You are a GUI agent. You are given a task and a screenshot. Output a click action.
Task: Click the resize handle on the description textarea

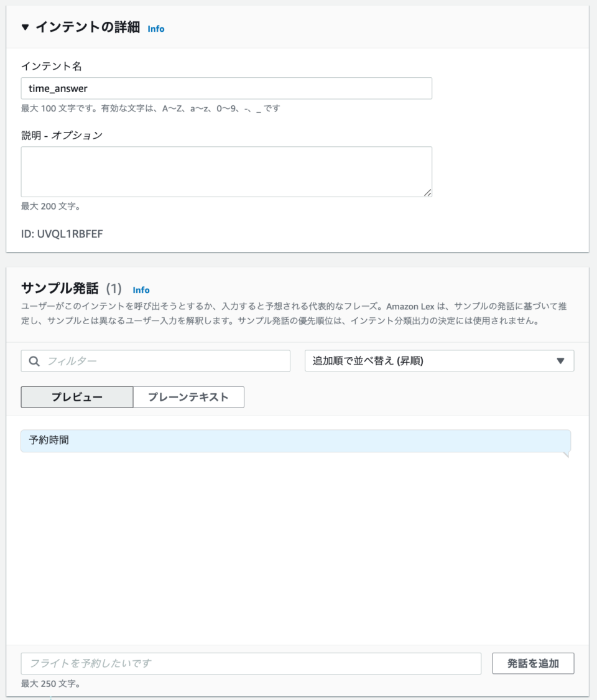(x=428, y=194)
